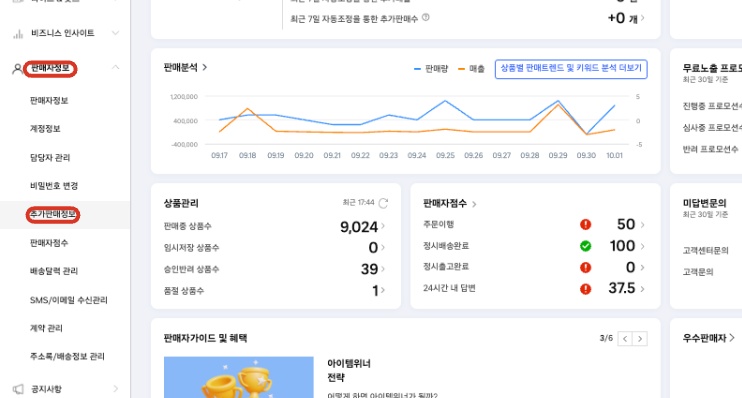The image size is (742, 398).
Task: Go to next slide in 판매자가이드 및 혜택
Action: [x=640, y=339]
